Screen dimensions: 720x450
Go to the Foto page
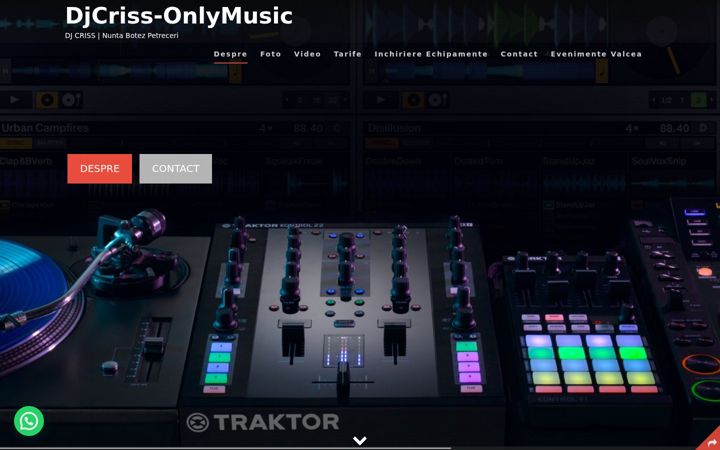(x=270, y=54)
